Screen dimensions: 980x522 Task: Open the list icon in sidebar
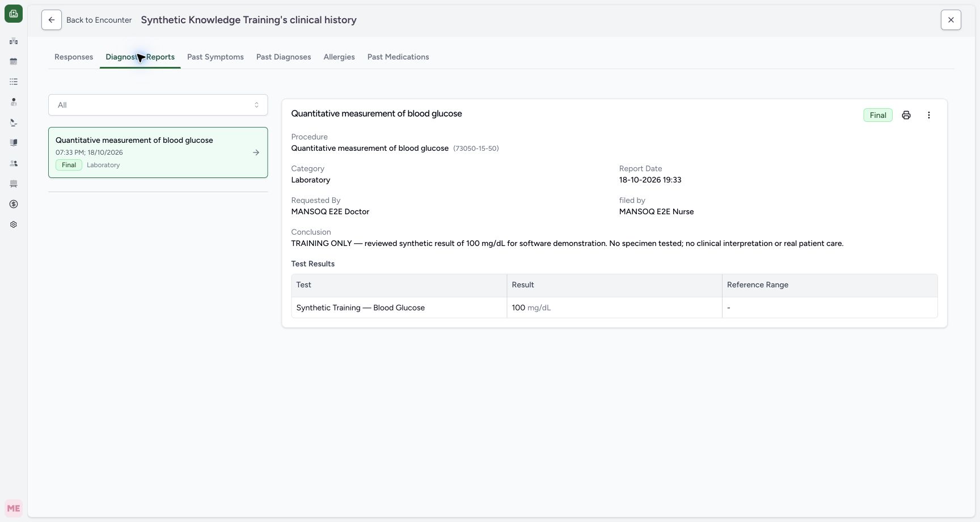[14, 82]
